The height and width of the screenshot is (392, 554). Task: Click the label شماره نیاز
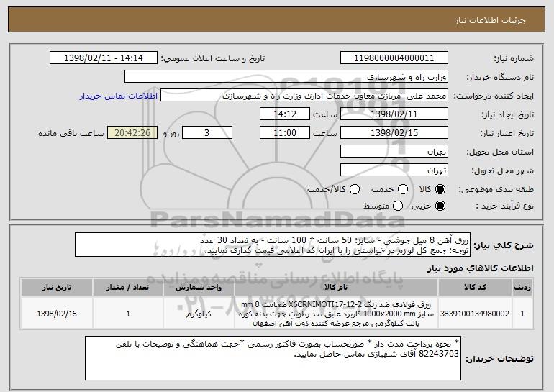pyautogui.click(x=514, y=59)
